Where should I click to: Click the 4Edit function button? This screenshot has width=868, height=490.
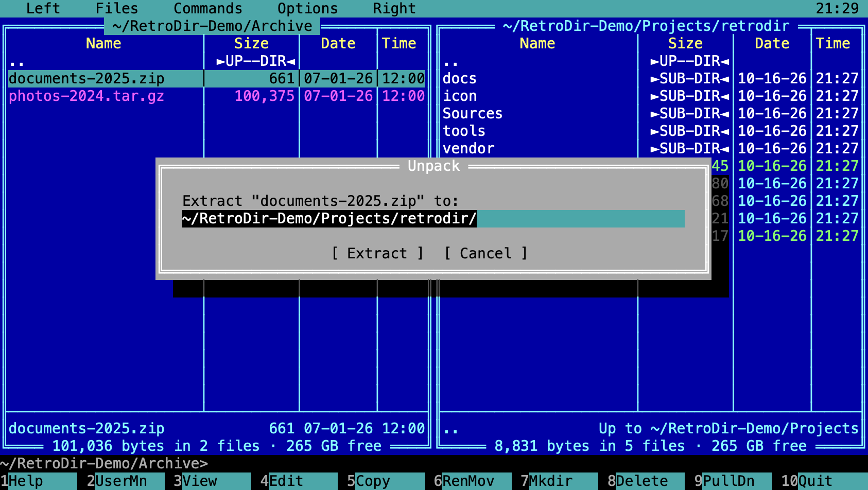tap(299, 481)
